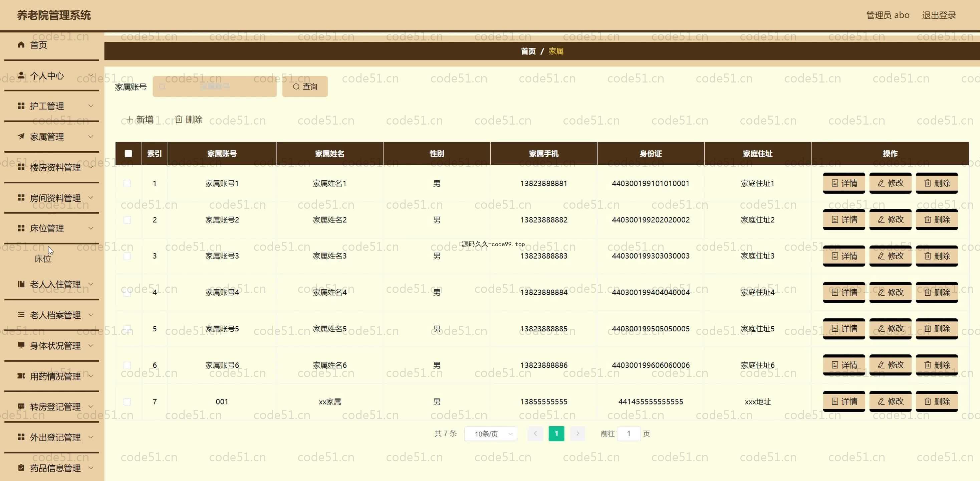Image resolution: width=980 pixels, height=481 pixels.
Task: Expand the 外出登记管理 chevron
Action: 91,437
